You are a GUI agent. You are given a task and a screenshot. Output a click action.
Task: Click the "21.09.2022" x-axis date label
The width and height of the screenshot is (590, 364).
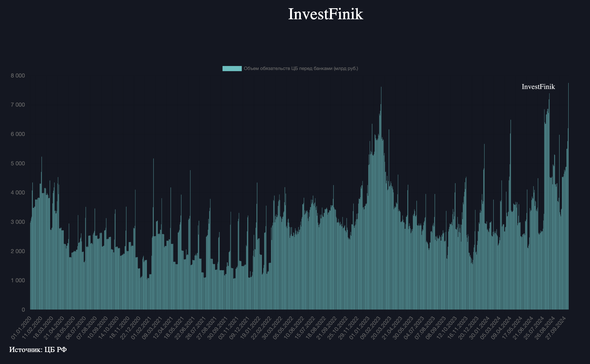[x=327, y=328]
